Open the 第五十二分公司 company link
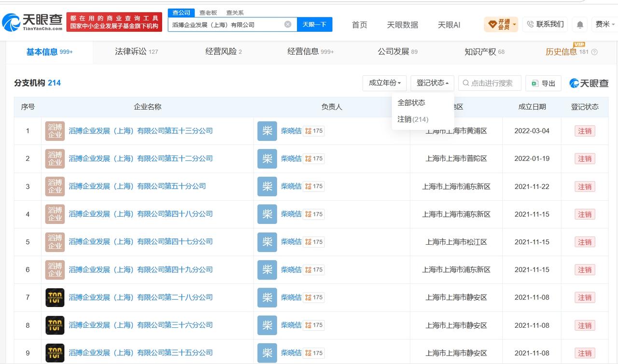 140,158
